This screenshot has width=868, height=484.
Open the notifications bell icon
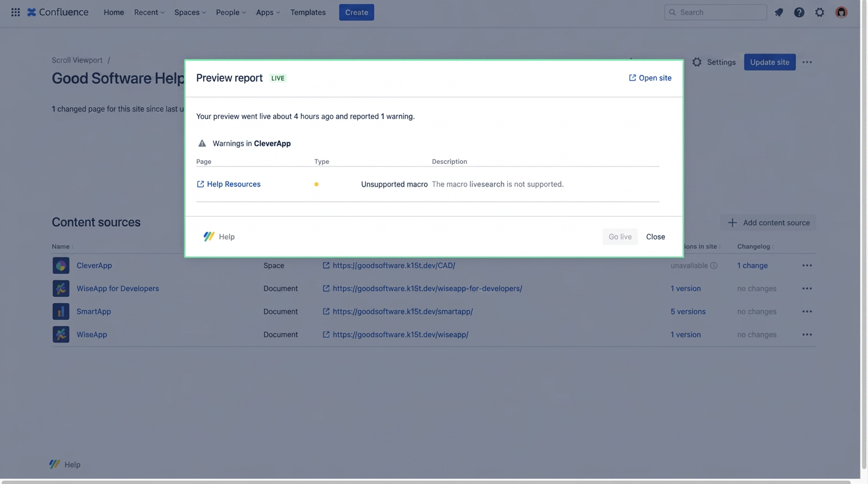779,12
